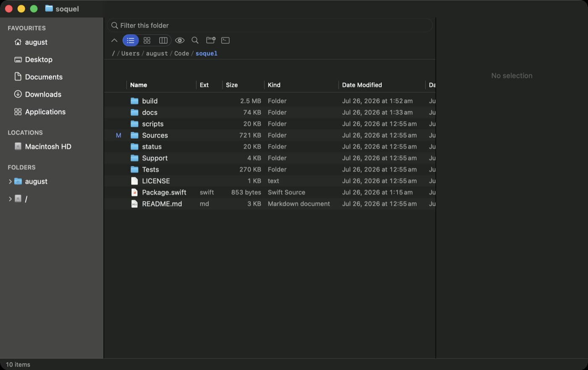Open terminal in this folder
This screenshot has width=588, height=370.
[226, 40]
